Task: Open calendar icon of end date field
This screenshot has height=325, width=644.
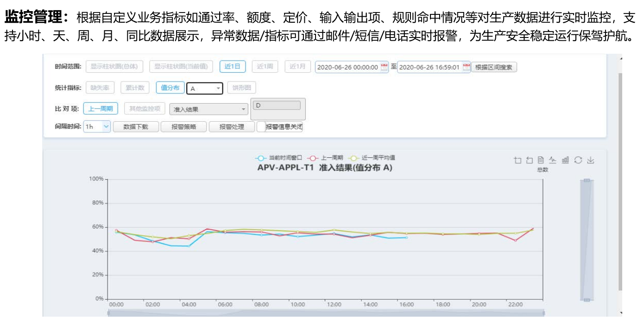Action: coord(466,67)
